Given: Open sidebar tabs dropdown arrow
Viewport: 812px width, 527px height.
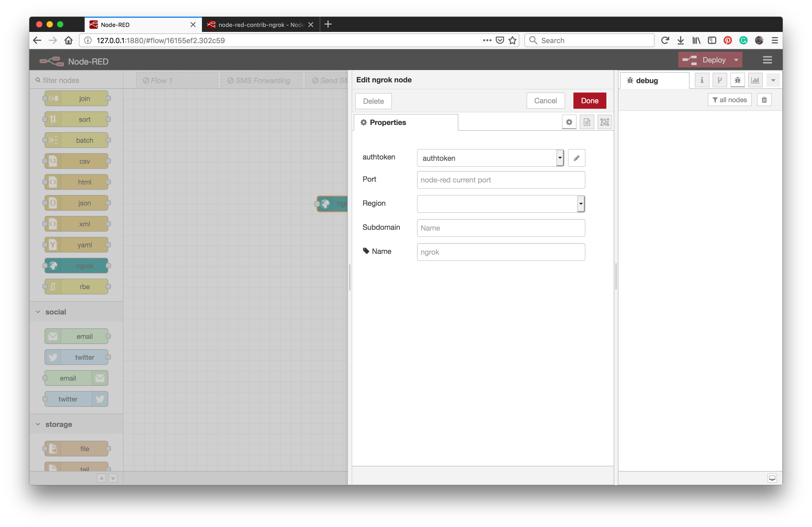Looking at the screenshot, I should click(773, 81).
